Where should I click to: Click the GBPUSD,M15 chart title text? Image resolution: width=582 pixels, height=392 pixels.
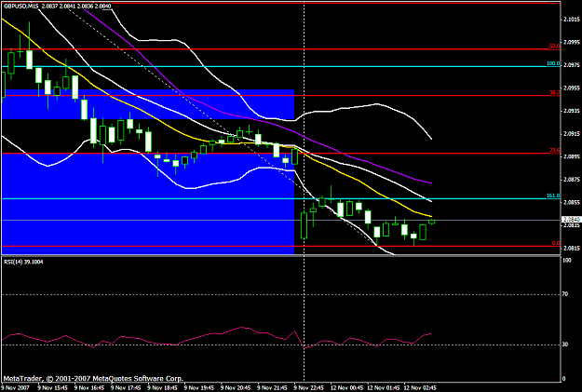coord(20,6)
